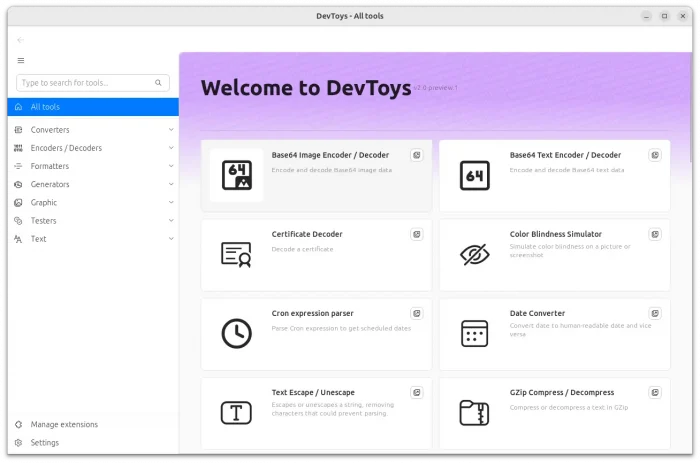The width and height of the screenshot is (700, 463).
Task: Select All tools in sidebar
Action: point(89,107)
